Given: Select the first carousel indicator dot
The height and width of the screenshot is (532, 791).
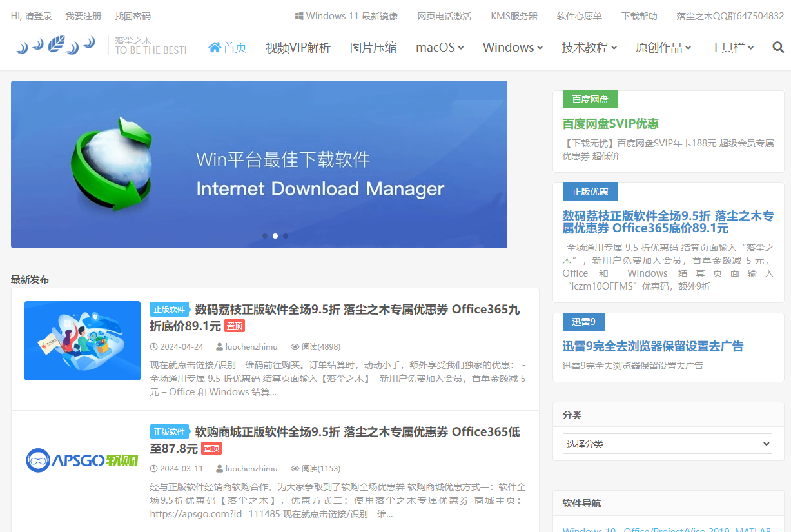Looking at the screenshot, I should click(x=265, y=236).
